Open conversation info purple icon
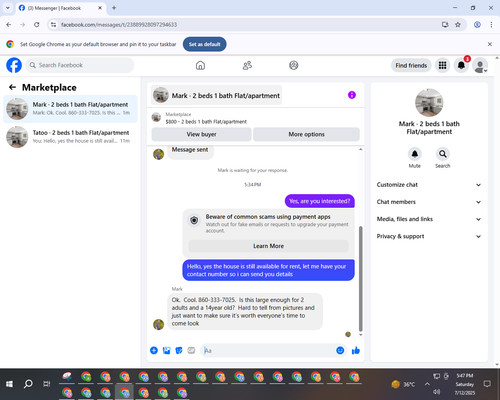 pyautogui.click(x=352, y=95)
